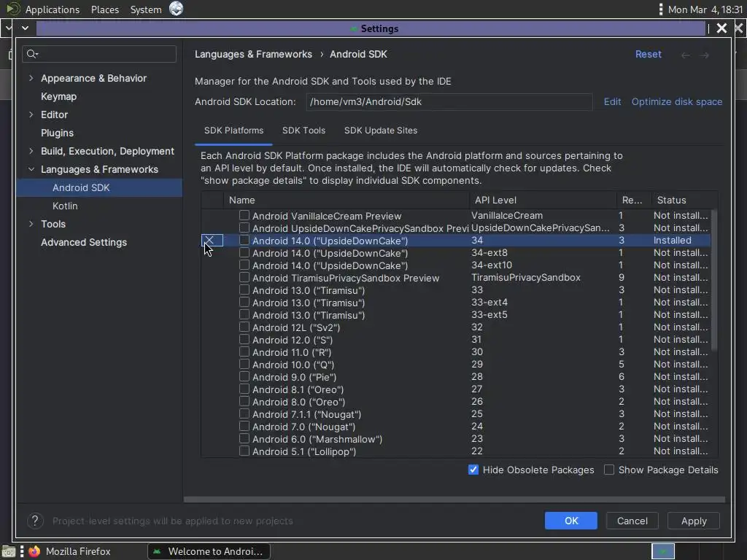Enable Show Package Details checkbox
The width and height of the screenshot is (747, 560).
point(609,470)
